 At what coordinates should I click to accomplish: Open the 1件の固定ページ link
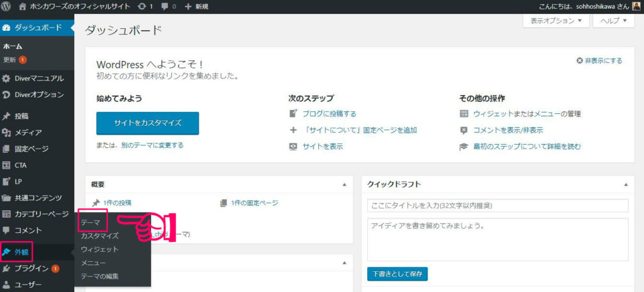255,203
